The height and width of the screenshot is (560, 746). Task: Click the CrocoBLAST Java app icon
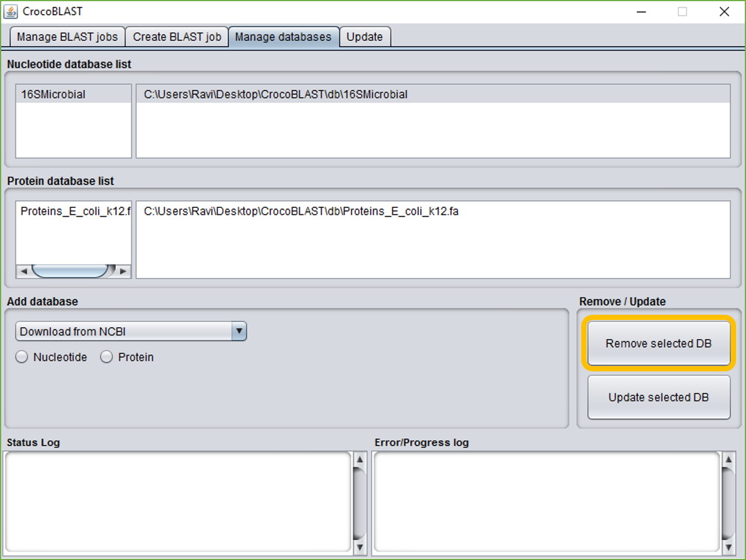pyautogui.click(x=11, y=11)
